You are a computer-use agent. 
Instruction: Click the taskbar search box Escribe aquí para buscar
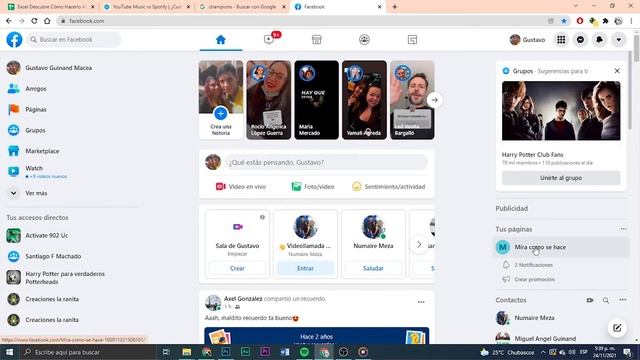tap(88, 352)
